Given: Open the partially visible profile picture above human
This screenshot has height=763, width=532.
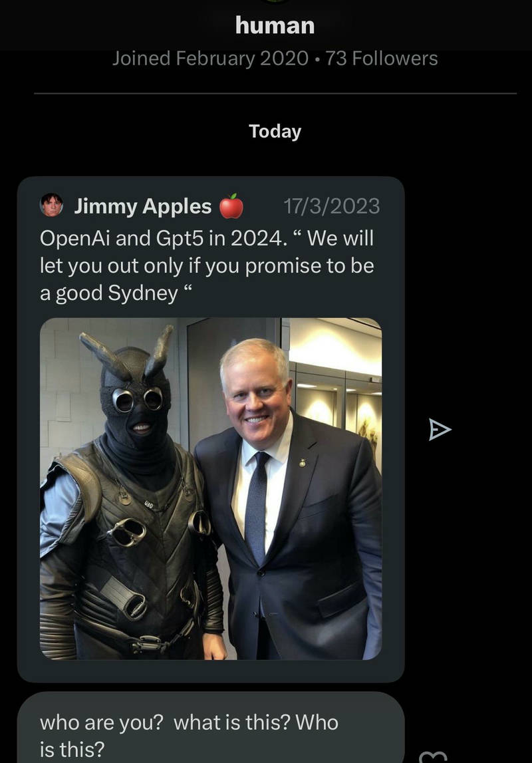Looking at the screenshot, I should (276, 1).
